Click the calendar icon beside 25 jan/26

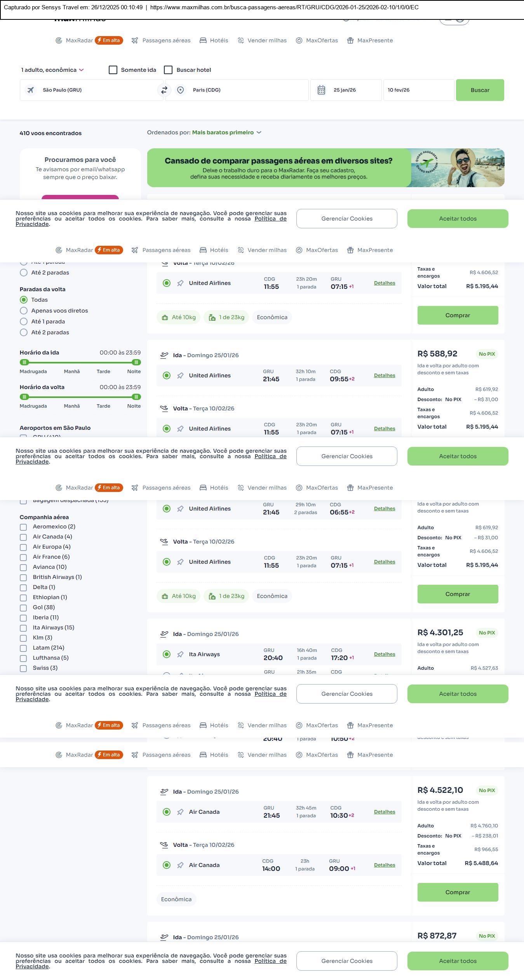[x=321, y=90]
